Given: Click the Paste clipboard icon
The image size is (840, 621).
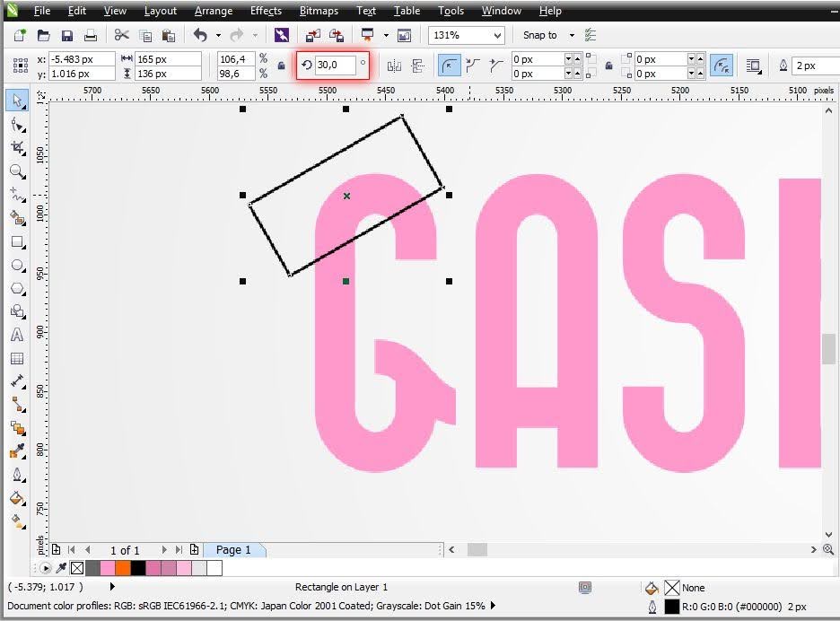Looking at the screenshot, I should pyautogui.click(x=168, y=35).
